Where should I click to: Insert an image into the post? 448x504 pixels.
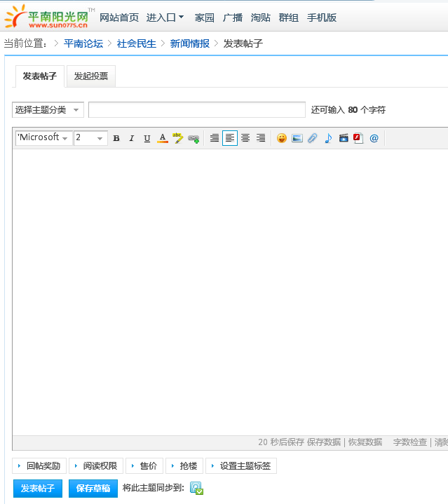297,138
